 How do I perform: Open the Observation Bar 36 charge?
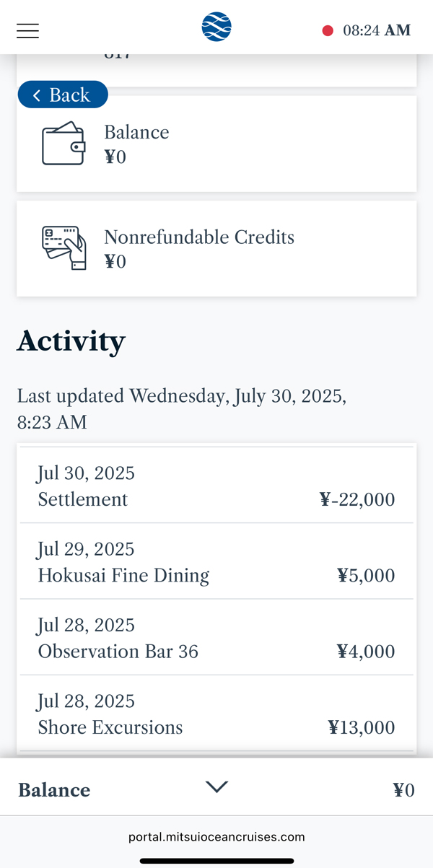tap(216, 638)
